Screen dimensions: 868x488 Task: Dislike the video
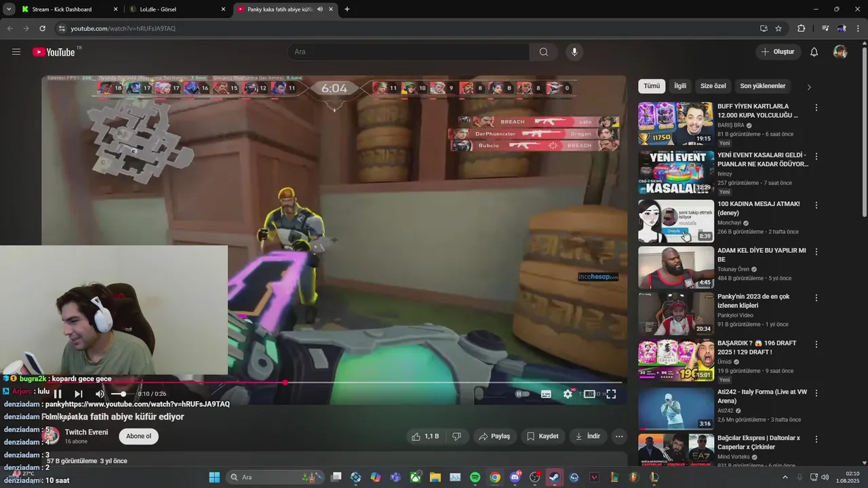point(457,436)
